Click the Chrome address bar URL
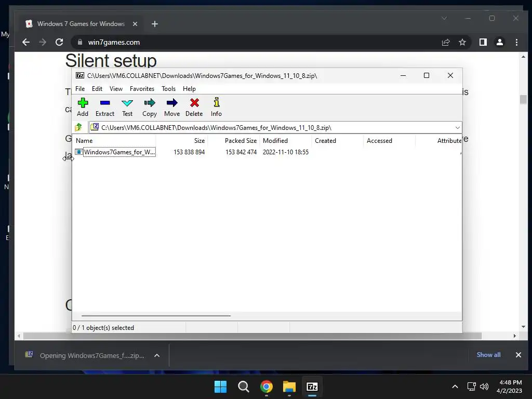 point(114,42)
